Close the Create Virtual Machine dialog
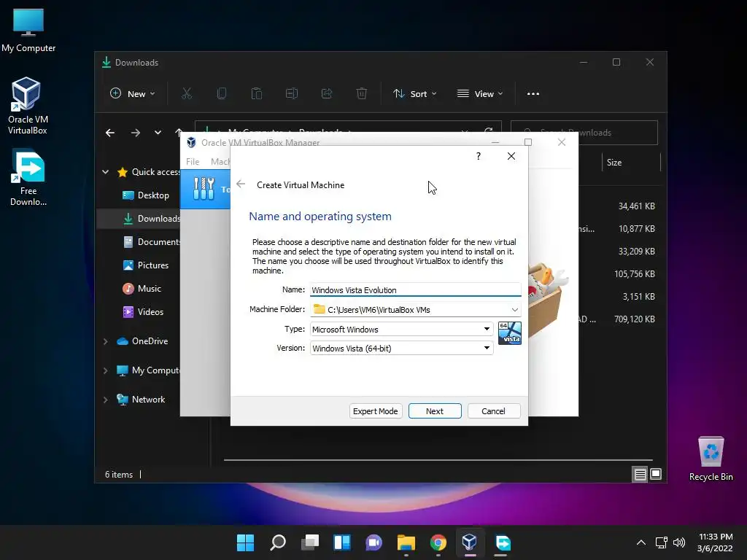Viewport: 747px width, 560px height. pyautogui.click(x=511, y=156)
